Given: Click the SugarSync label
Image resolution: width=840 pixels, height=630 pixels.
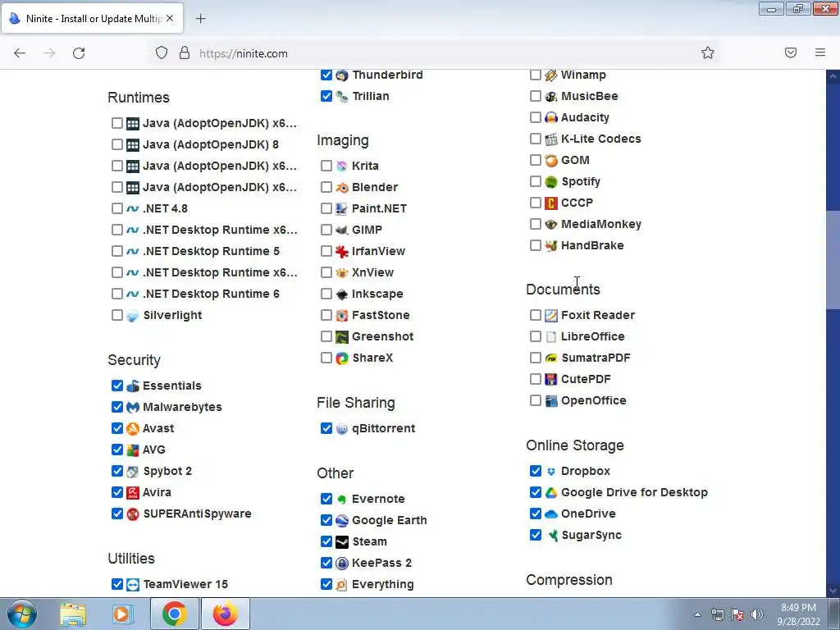Looking at the screenshot, I should click(591, 535).
